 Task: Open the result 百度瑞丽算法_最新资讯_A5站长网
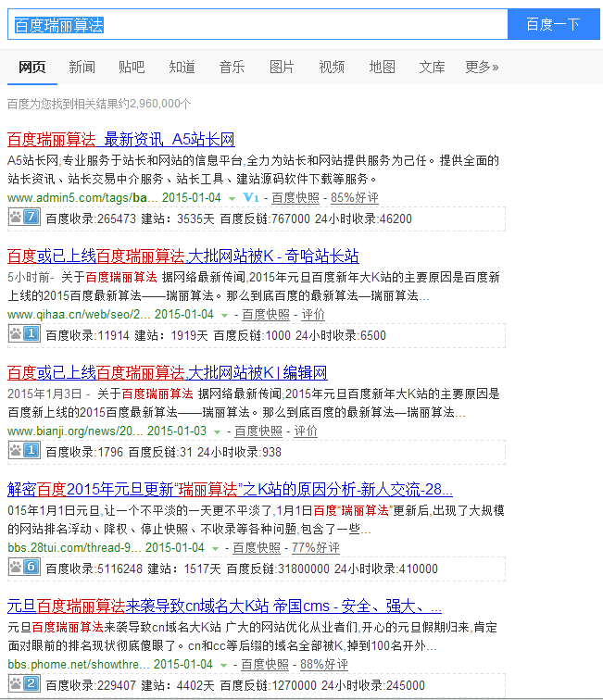[121, 140]
